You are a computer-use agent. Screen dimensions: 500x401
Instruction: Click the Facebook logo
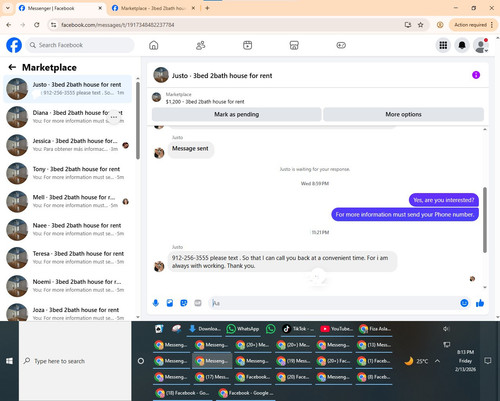14,45
